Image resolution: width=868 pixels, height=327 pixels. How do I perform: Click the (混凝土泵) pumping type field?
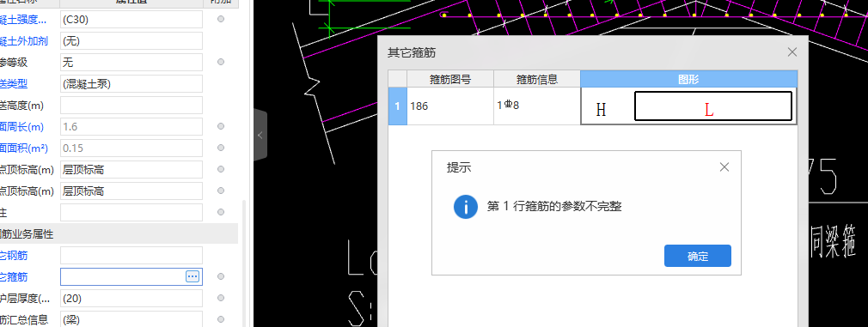(131, 83)
